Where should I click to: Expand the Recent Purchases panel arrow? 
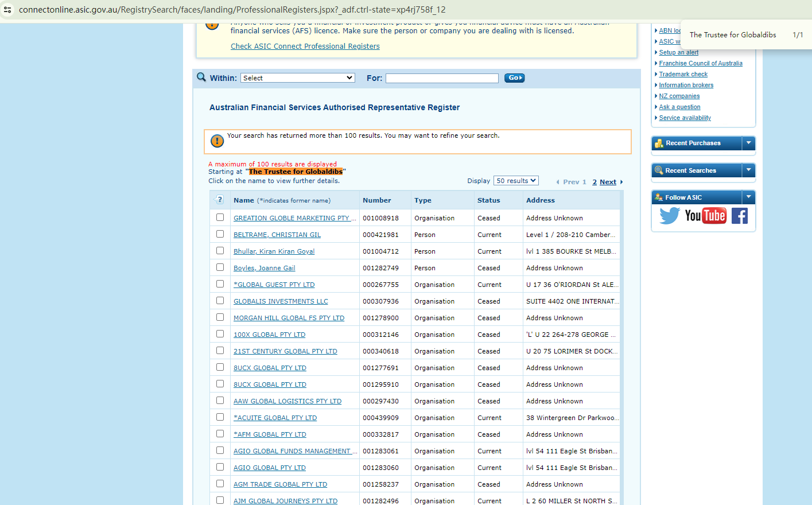click(748, 143)
